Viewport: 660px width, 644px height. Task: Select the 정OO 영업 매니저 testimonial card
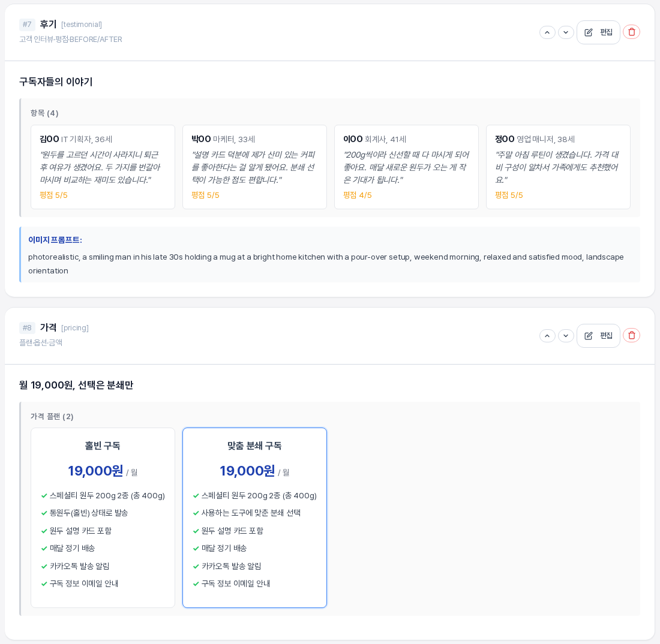pos(558,167)
